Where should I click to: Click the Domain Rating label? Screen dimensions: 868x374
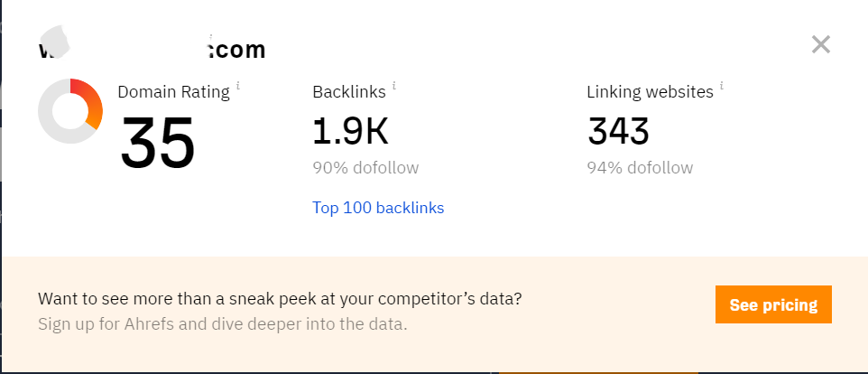click(x=173, y=91)
